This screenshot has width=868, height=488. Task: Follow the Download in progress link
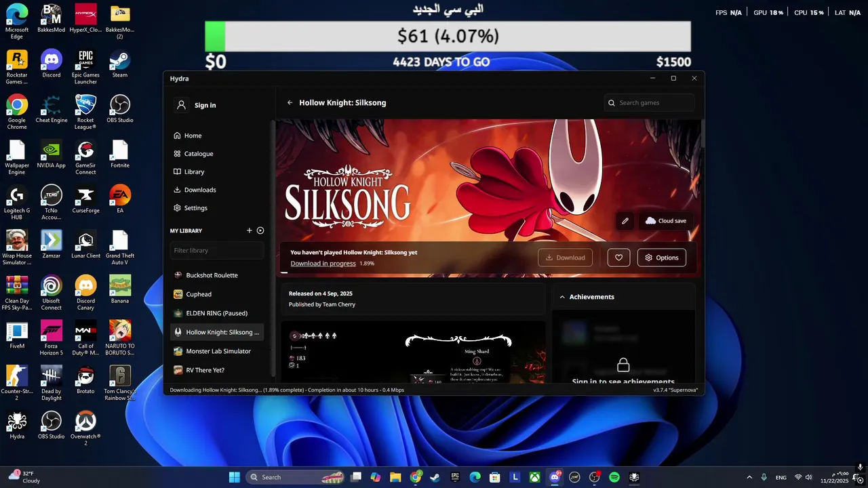pos(323,264)
